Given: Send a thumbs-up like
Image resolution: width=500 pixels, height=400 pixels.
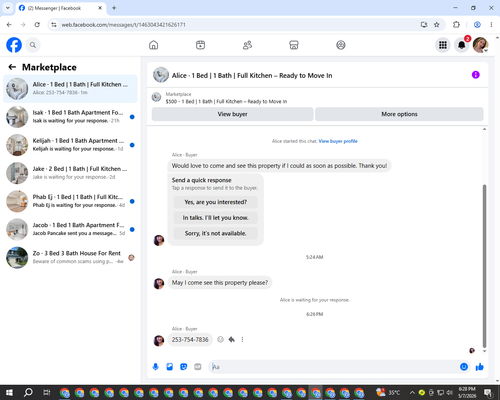Looking at the screenshot, I should [480, 367].
